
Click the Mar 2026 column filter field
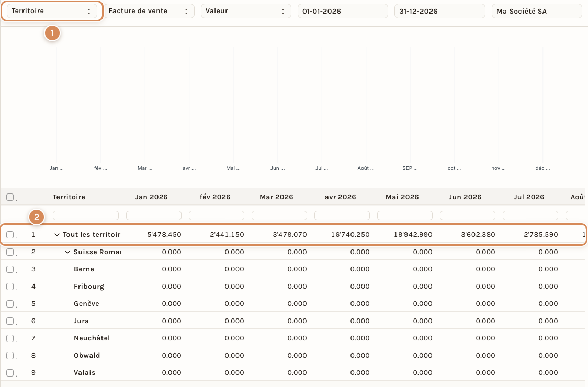tap(279, 215)
